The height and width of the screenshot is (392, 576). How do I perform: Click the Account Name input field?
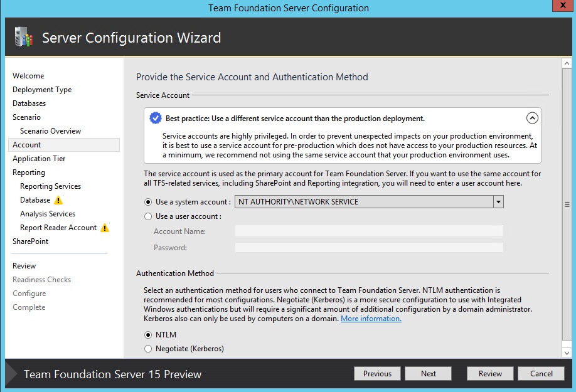point(369,231)
